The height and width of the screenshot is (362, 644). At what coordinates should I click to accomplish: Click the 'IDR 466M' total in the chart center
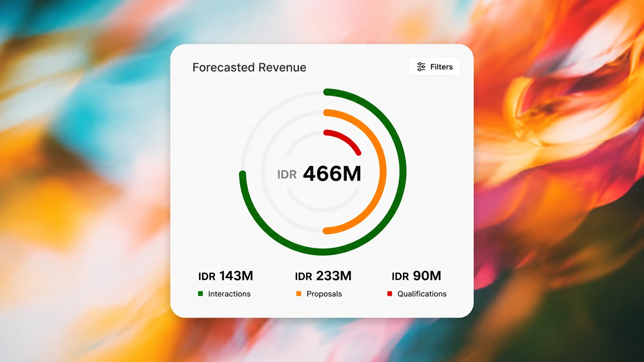(x=319, y=173)
